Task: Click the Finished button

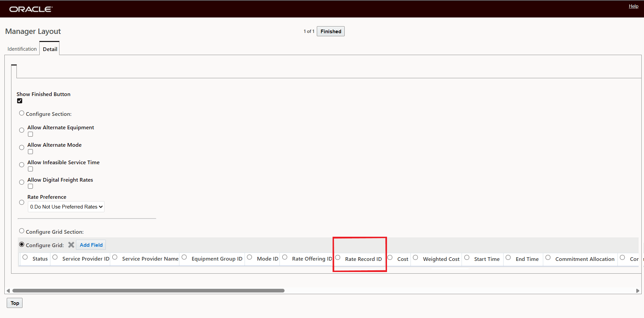Action: click(x=331, y=31)
